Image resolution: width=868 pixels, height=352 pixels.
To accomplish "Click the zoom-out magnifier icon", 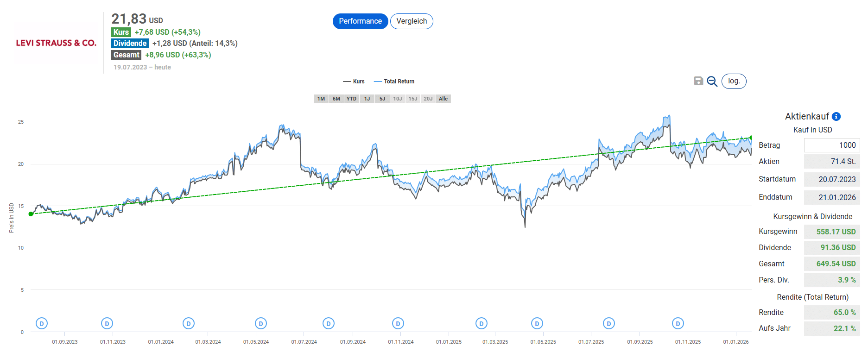I will (x=712, y=82).
